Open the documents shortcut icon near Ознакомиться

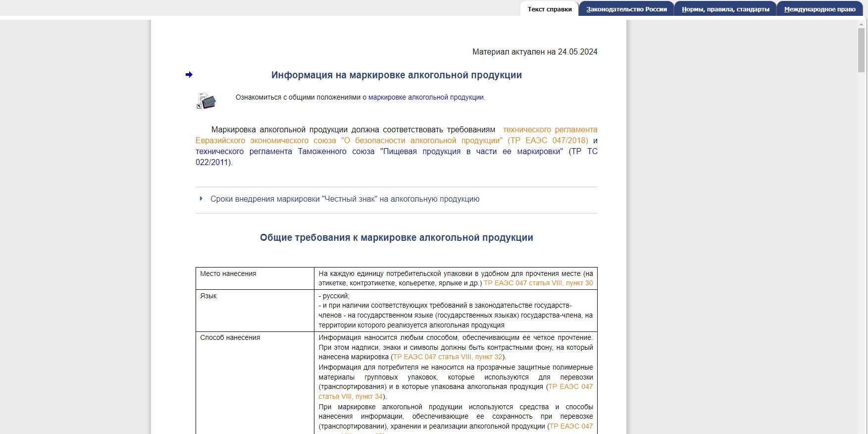[206, 101]
